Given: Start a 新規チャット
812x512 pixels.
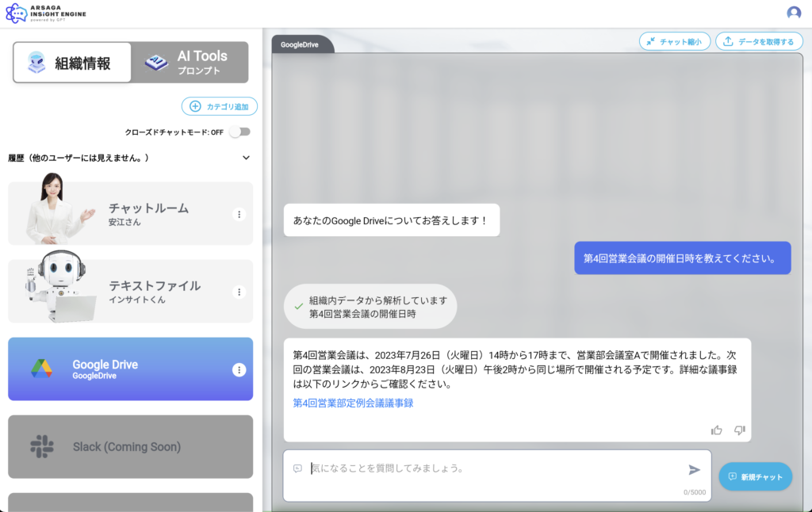Looking at the screenshot, I should click(755, 477).
